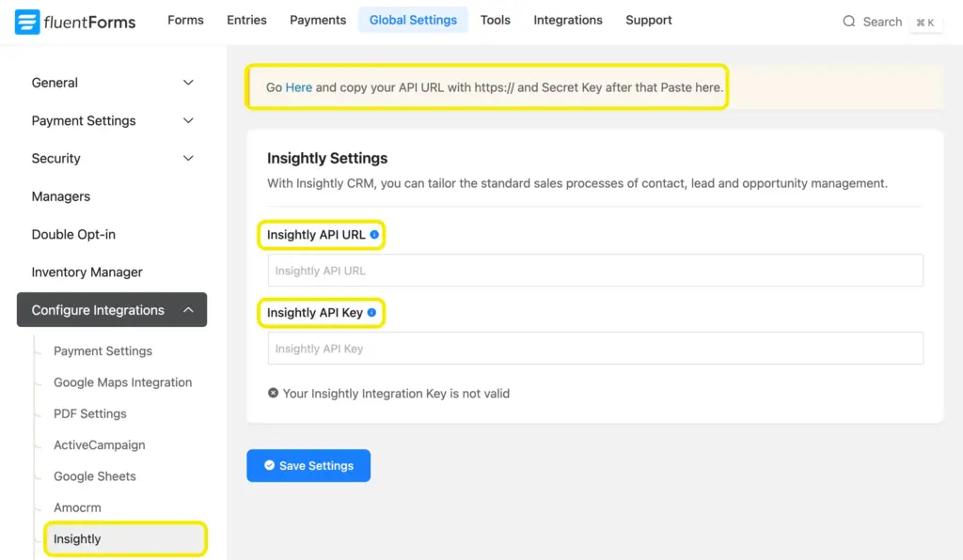Open the Integrations menu

tap(568, 19)
